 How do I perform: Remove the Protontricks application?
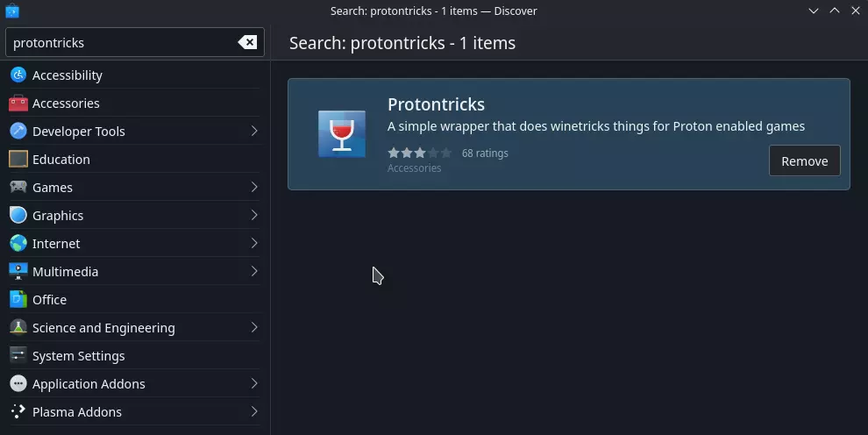click(804, 161)
